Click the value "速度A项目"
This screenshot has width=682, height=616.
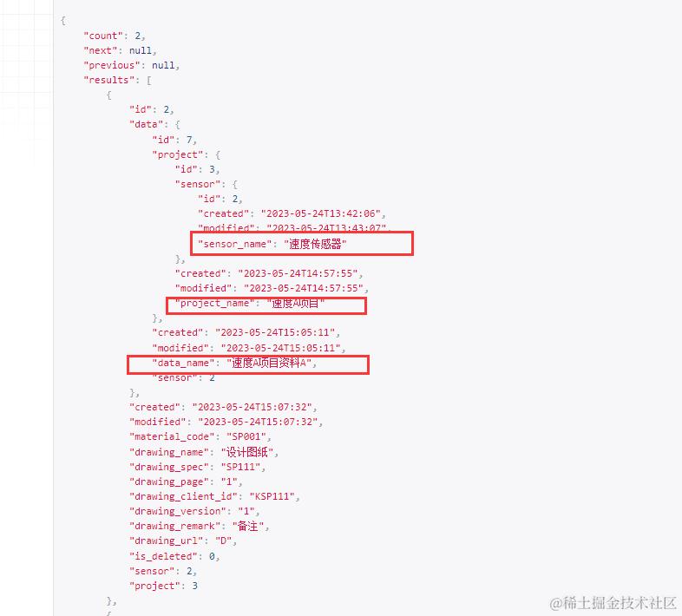[x=296, y=303]
